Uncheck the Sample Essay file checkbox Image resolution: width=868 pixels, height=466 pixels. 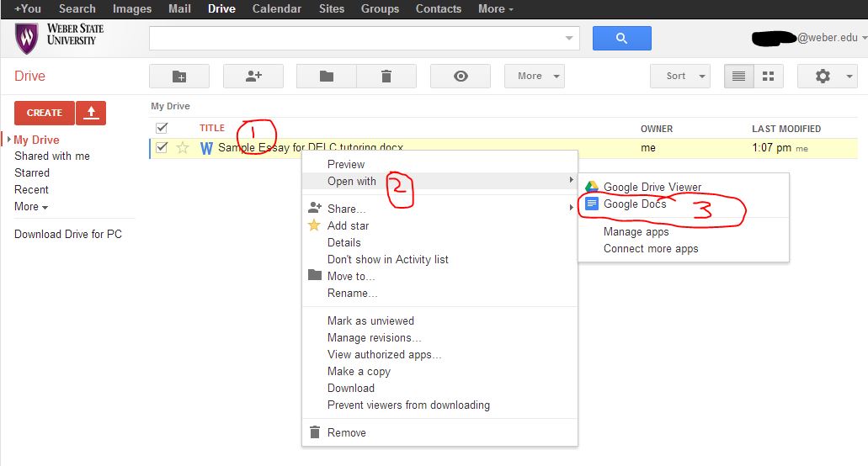(162, 148)
